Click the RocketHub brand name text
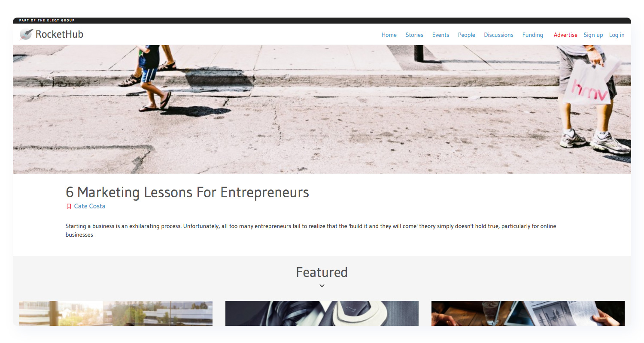The width and height of the screenshot is (644, 343). pos(59,34)
